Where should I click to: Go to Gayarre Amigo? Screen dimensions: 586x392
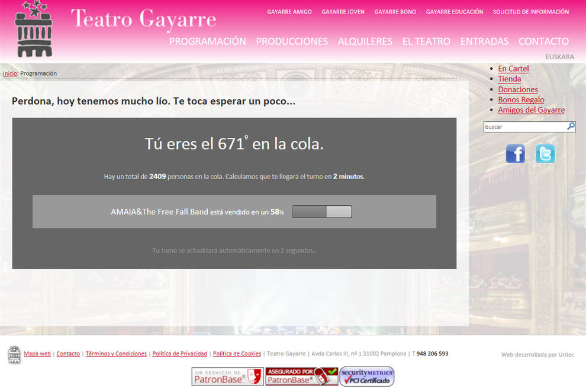point(289,12)
